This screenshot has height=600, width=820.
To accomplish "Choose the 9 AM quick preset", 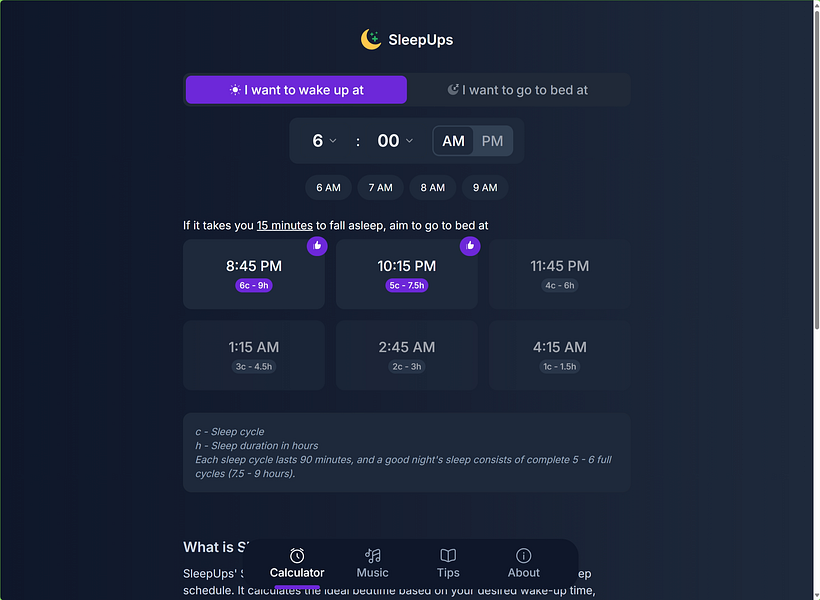I will tap(485, 187).
